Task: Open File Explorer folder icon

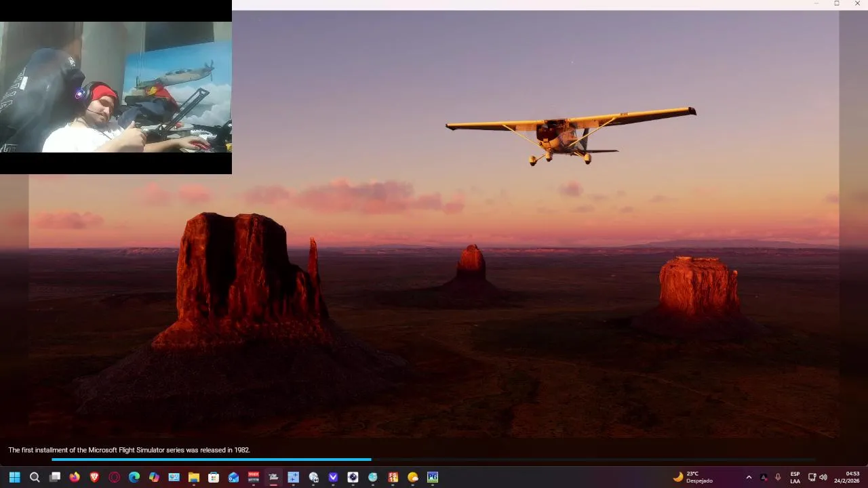Action: click(193, 477)
